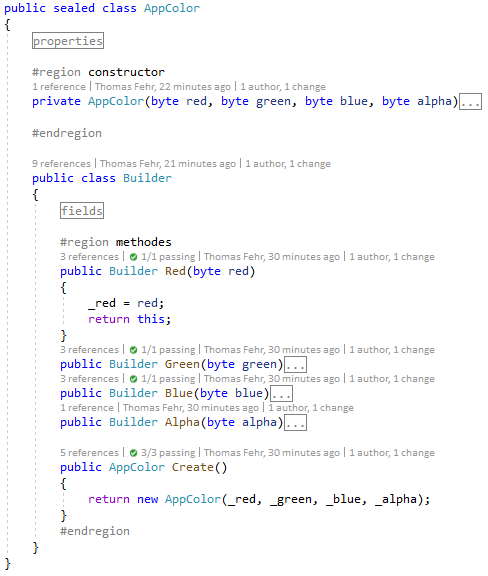
Task: Show 1/1 passing tests for Red method
Action: (x=168, y=257)
